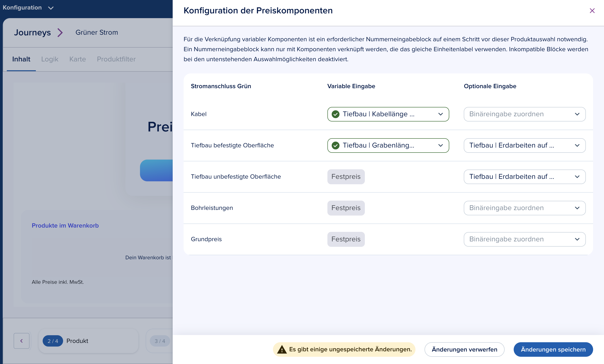Screen dimensions: 604x364
Task: Click Änderungen speichern button
Action: pos(553,349)
